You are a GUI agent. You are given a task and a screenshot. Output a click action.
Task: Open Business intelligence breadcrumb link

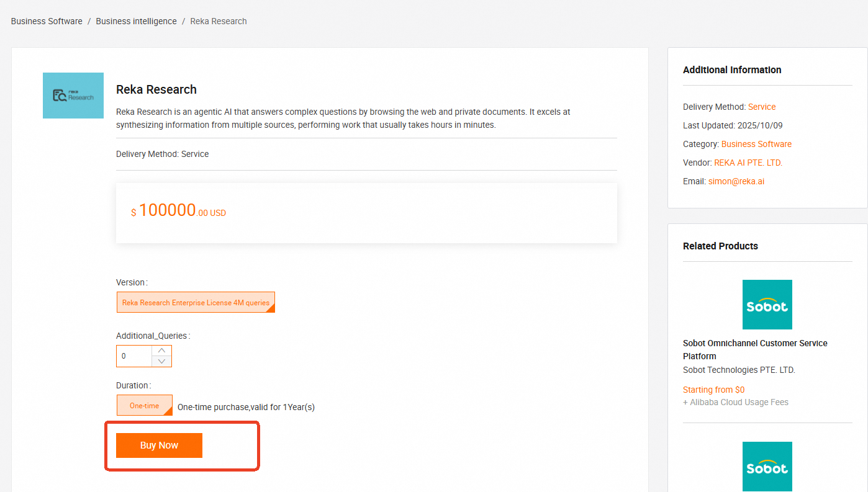(x=136, y=21)
